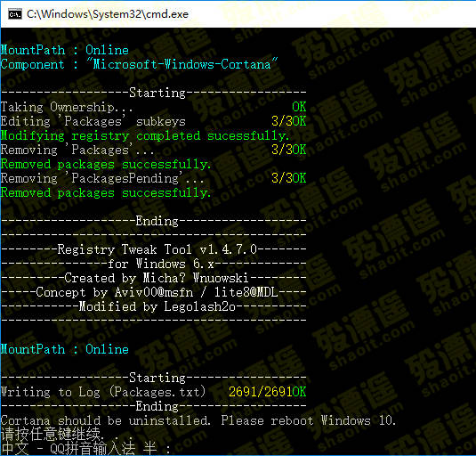Click the '中文 - QQ拼音输入法 半' status line
The height and width of the screenshot is (456, 476).
pos(85,448)
